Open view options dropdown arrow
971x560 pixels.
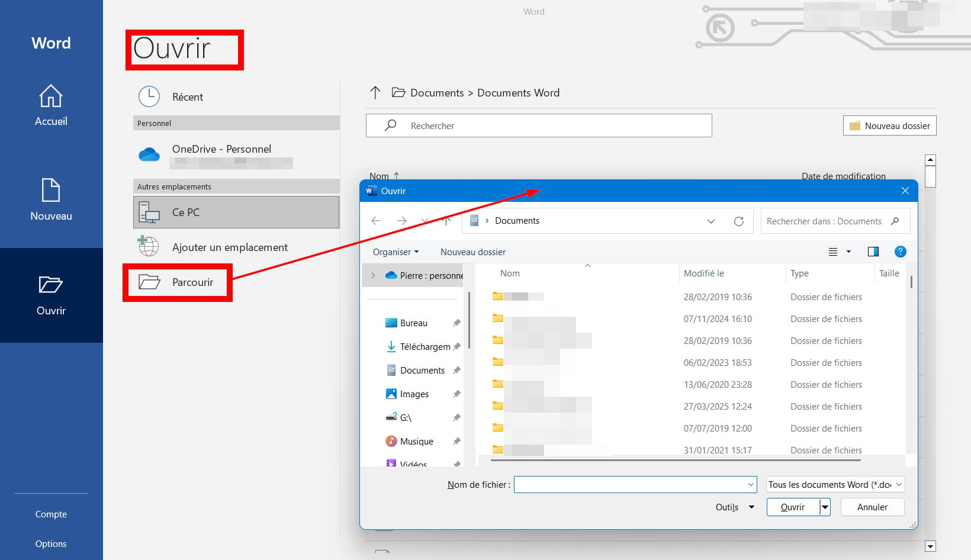[848, 252]
